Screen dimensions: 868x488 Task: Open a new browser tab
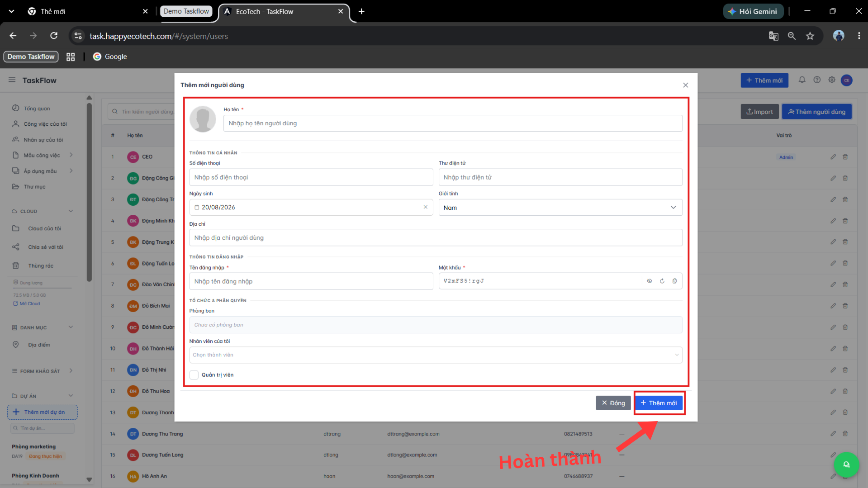[x=361, y=11]
